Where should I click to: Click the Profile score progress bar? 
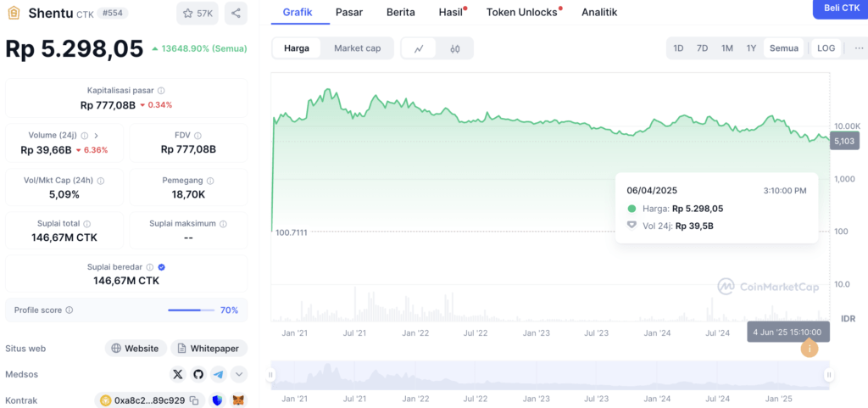[x=191, y=310]
